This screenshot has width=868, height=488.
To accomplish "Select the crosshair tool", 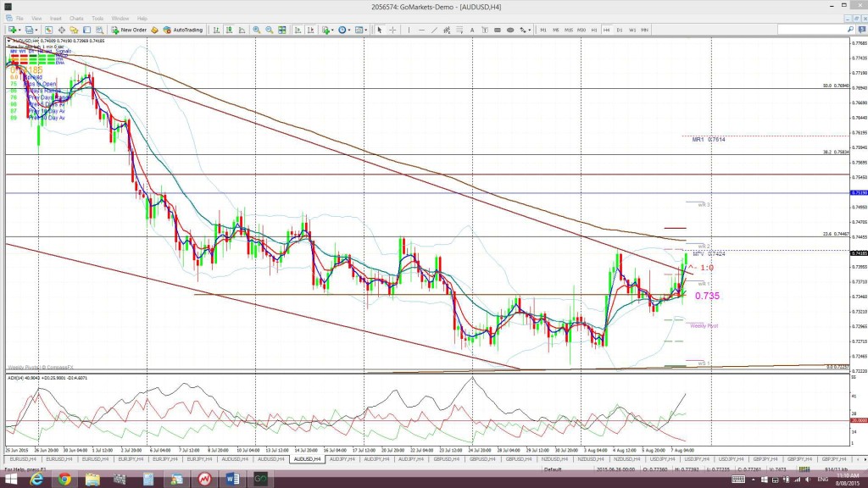I will click(x=392, y=30).
